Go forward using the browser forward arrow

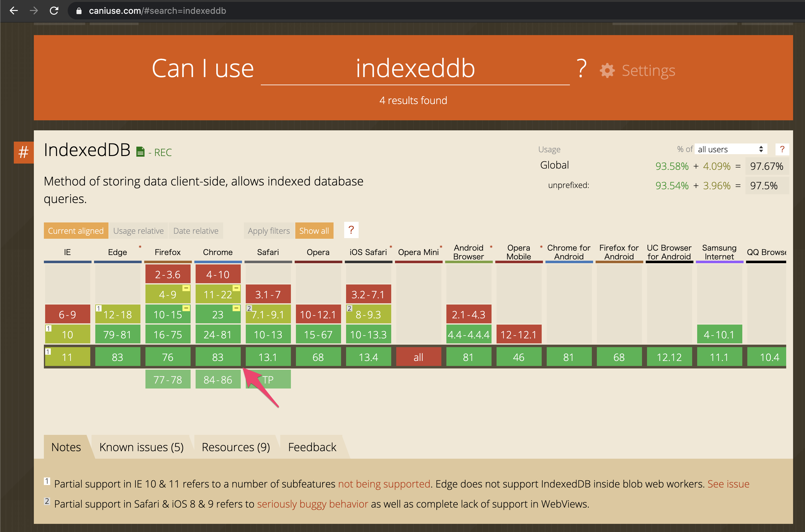click(34, 11)
